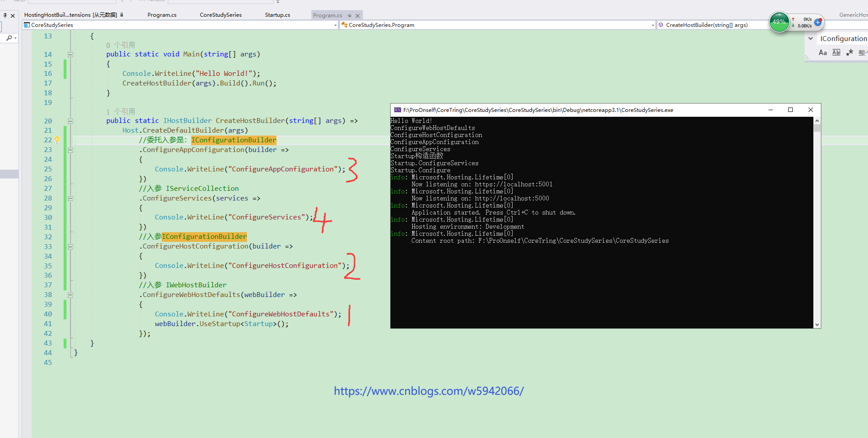The image size is (868, 438).
Task: Expand the find box to show replace
Action: 810,39
